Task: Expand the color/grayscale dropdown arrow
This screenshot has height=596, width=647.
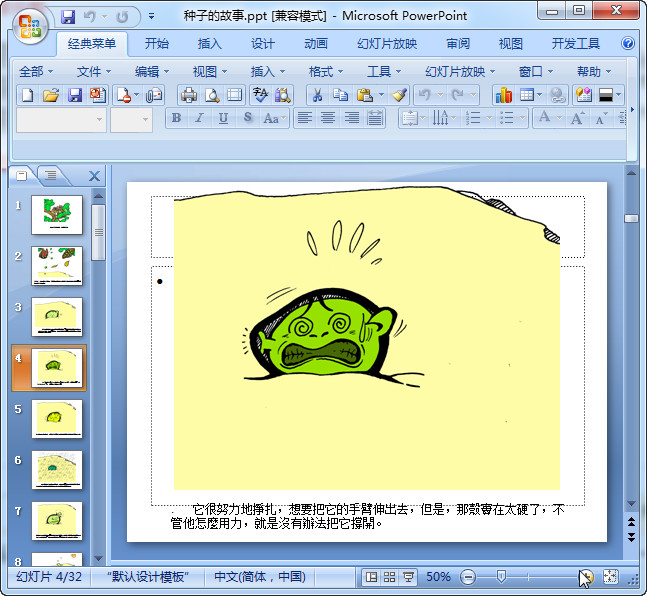Action: (x=618, y=95)
